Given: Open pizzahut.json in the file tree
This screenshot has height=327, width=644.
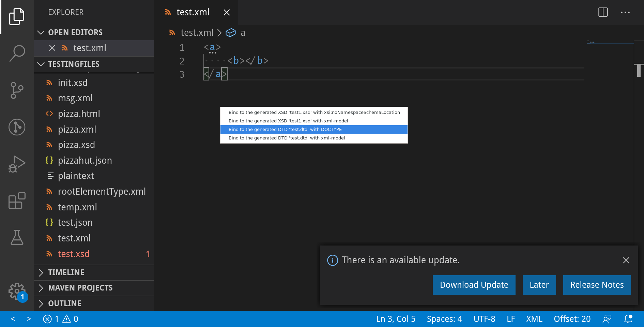Looking at the screenshot, I should point(94,161).
